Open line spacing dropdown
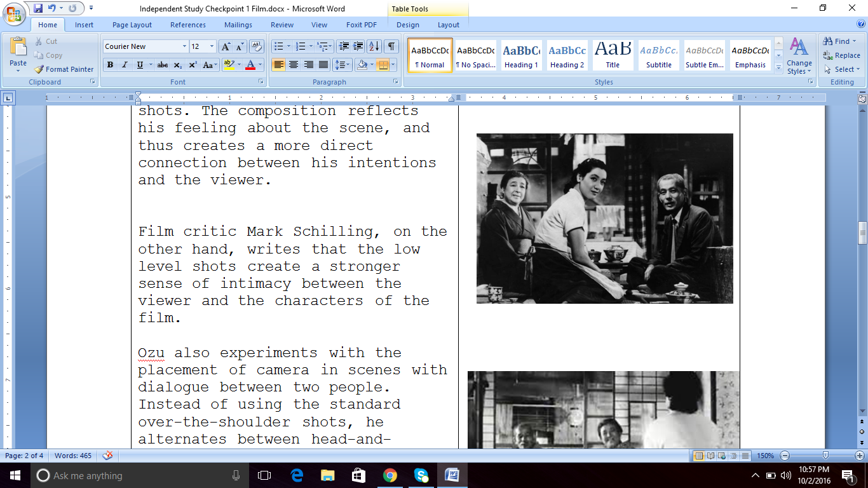 tap(342, 65)
